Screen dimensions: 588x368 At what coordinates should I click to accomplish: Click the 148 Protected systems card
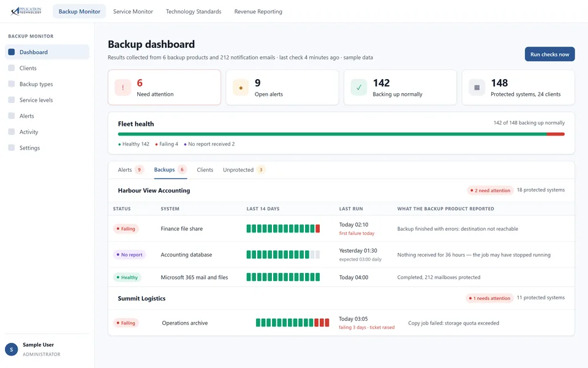click(x=518, y=87)
